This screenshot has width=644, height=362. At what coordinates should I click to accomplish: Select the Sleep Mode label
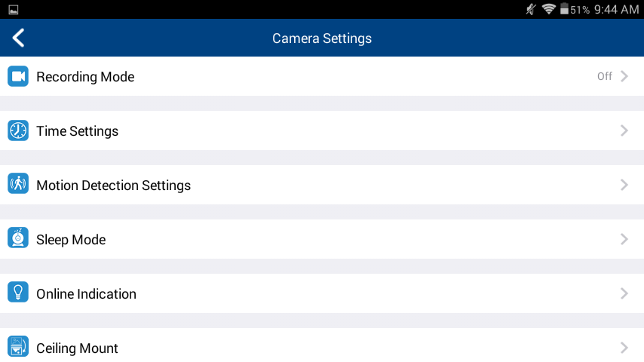[x=71, y=240]
